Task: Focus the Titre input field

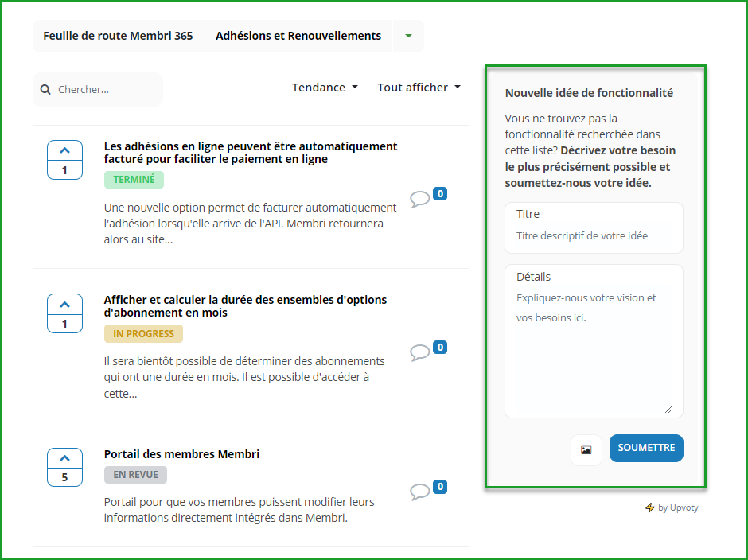Action: (594, 235)
